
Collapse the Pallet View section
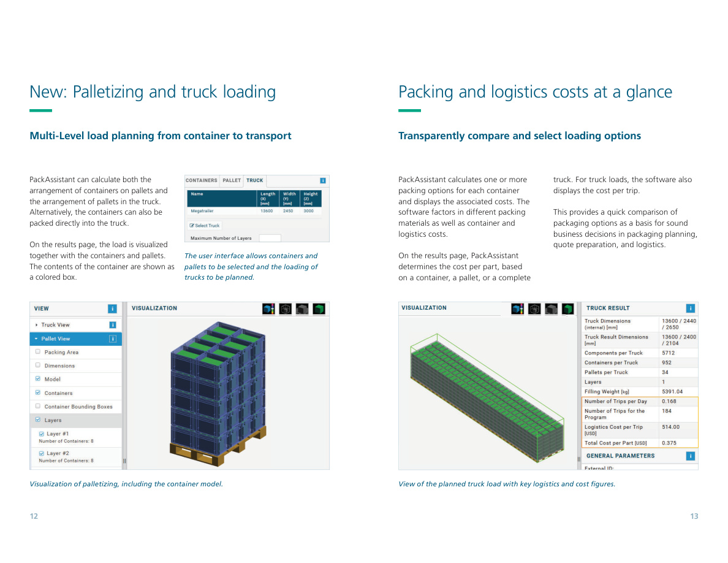coord(36,339)
